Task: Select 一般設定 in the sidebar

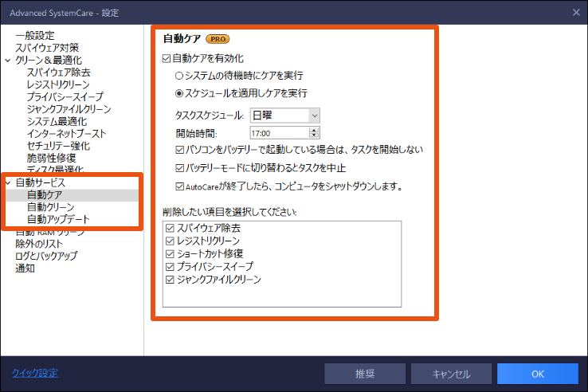Action: [35, 36]
